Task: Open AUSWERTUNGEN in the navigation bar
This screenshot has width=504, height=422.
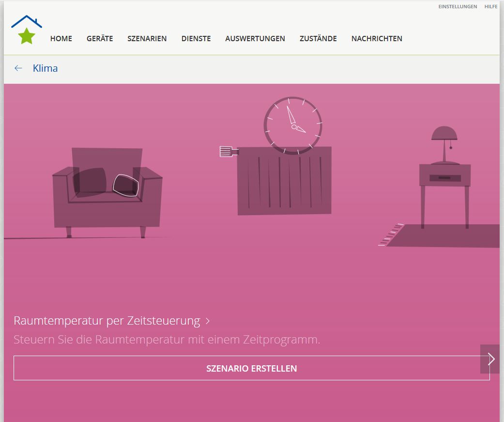Action: 255,39
